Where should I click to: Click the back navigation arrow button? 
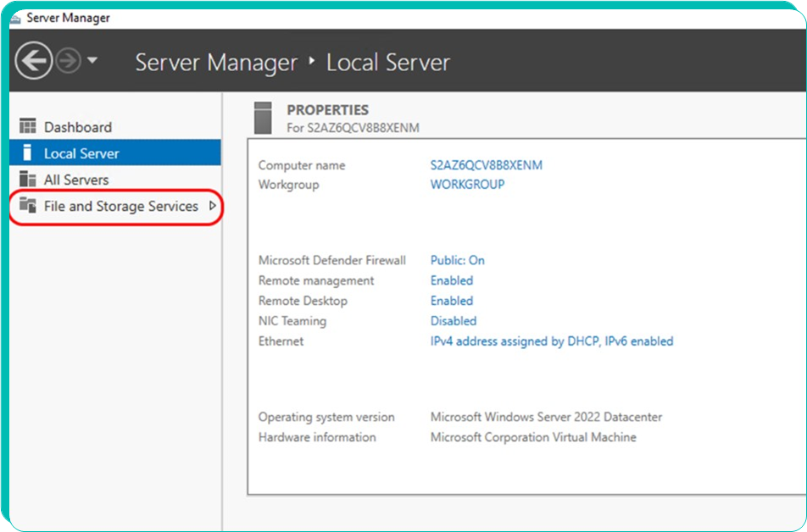pos(33,61)
